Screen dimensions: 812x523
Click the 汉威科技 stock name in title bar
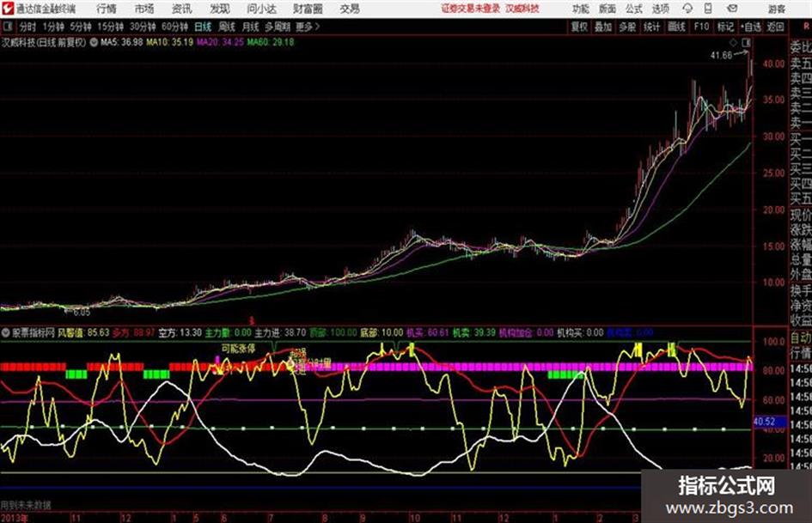pos(522,9)
